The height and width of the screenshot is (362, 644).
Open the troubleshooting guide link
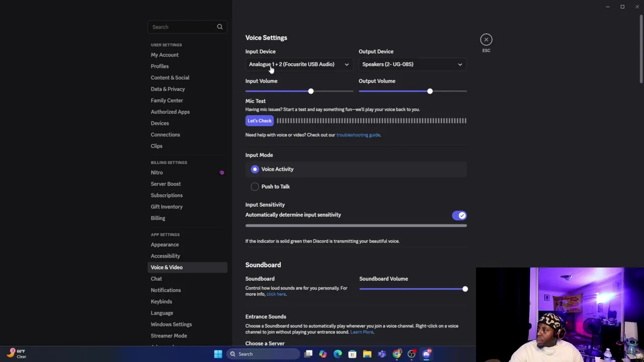(x=358, y=135)
